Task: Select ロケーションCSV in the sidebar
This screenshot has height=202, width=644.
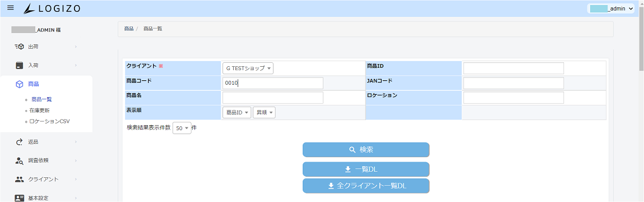Action: [x=47, y=121]
